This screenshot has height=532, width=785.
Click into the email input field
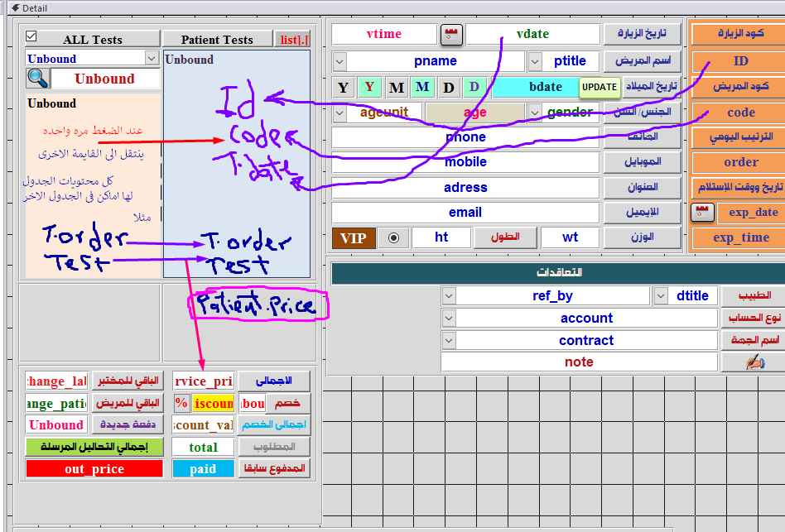[x=465, y=213]
